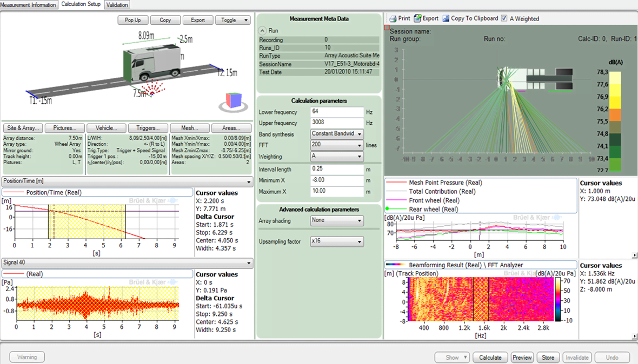Open the Measurement Information tab
The width and height of the screenshot is (638, 364).
coord(29,5)
